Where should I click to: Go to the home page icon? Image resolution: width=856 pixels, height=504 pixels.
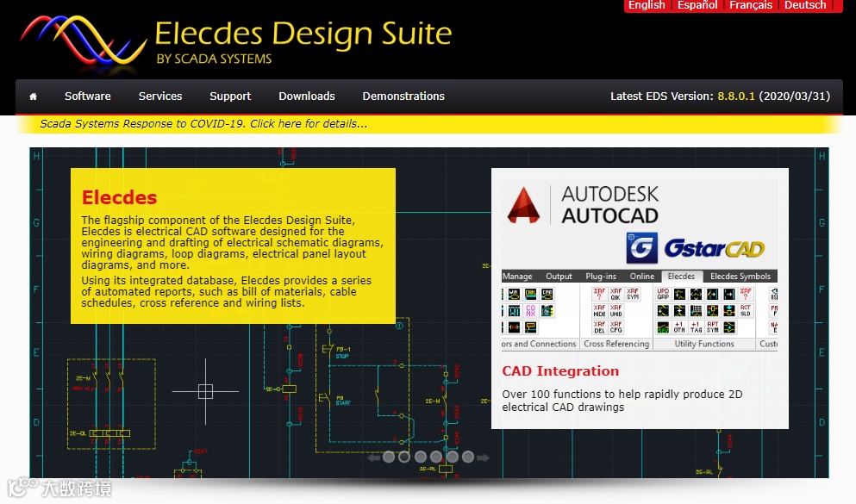click(34, 96)
